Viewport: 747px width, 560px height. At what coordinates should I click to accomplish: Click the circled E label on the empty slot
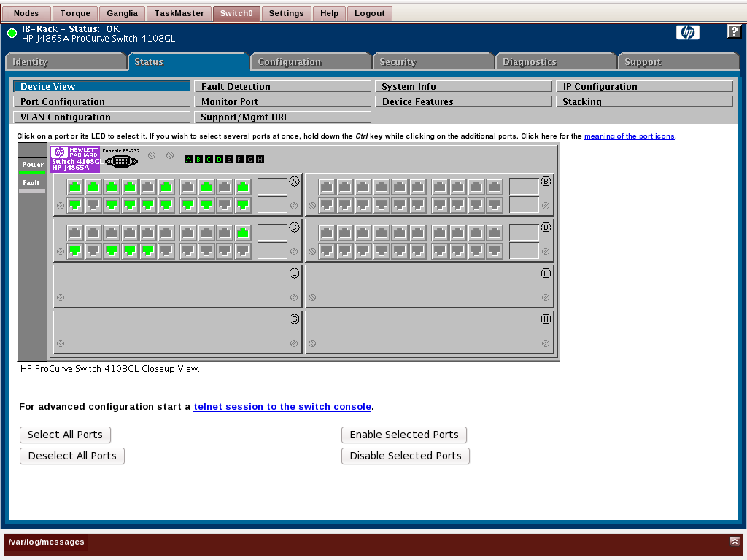click(x=294, y=273)
